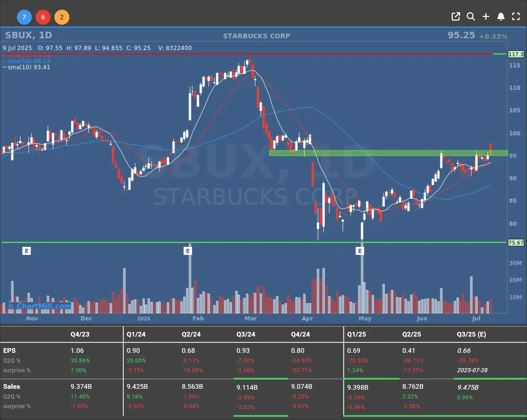This screenshot has width=527, height=420.
Task: Click the orange badge showing 2
Action: (x=62, y=17)
